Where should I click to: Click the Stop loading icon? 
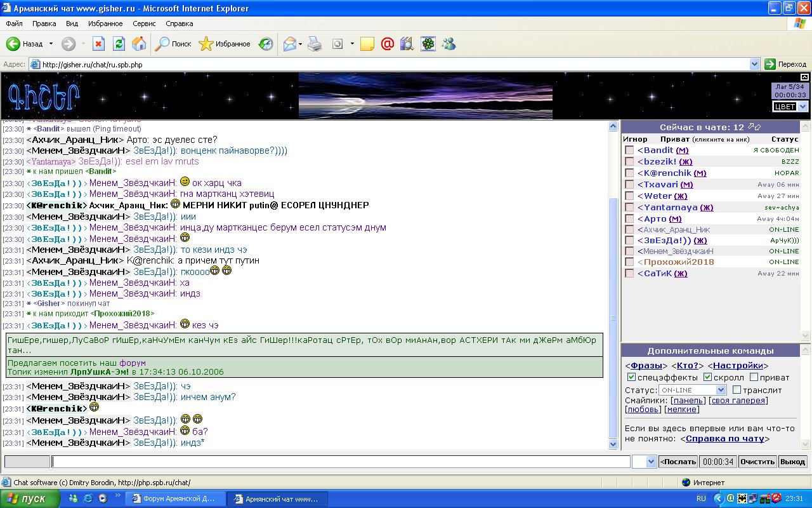98,44
